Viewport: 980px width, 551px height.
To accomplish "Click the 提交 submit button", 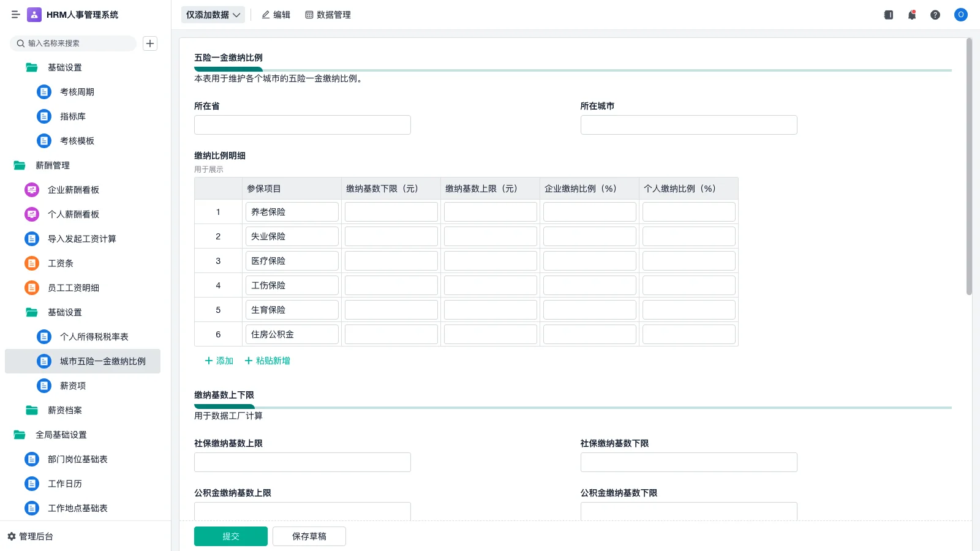I will [x=231, y=536].
